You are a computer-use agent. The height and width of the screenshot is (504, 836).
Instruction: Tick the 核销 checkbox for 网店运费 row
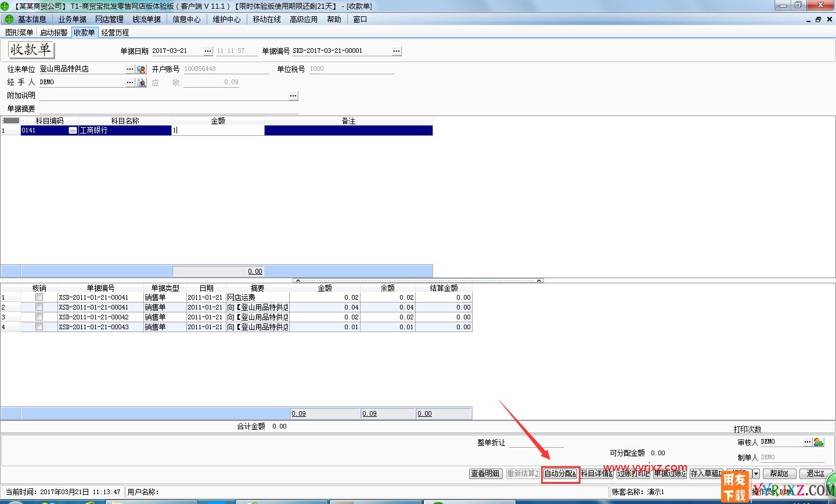click(39, 297)
